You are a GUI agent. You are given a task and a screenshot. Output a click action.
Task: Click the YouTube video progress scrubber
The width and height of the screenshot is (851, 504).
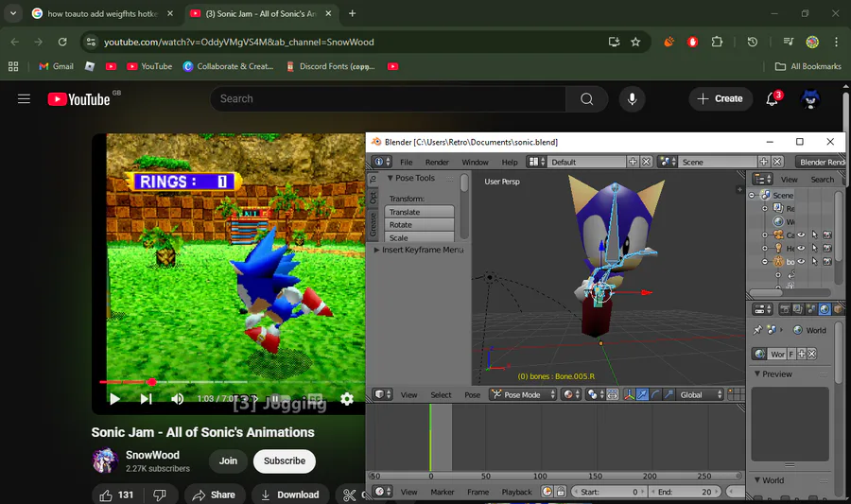[x=152, y=382]
